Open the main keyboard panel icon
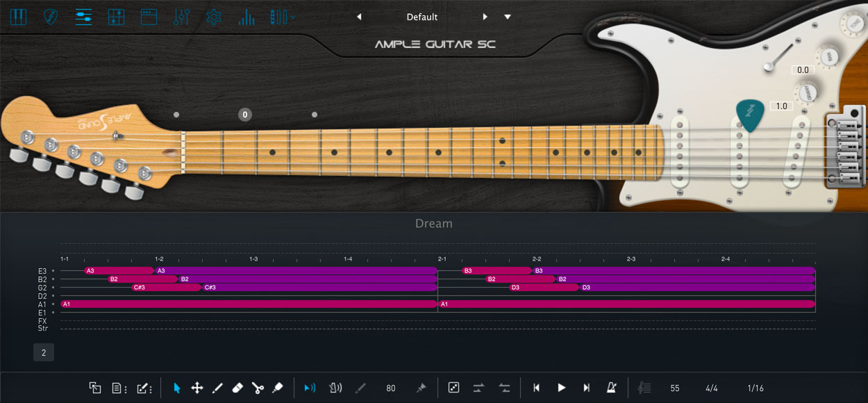The width and height of the screenshot is (868, 403). click(18, 17)
